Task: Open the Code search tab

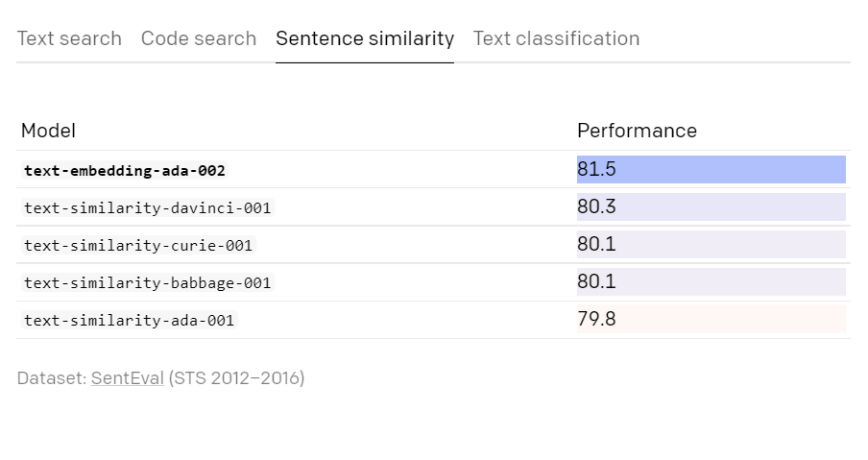Action: (x=199, y=38)
